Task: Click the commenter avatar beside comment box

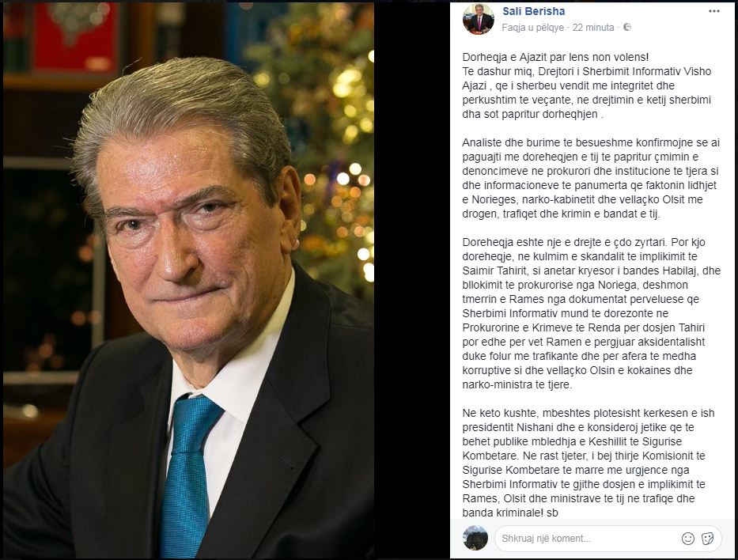Action: pos(475,538)
